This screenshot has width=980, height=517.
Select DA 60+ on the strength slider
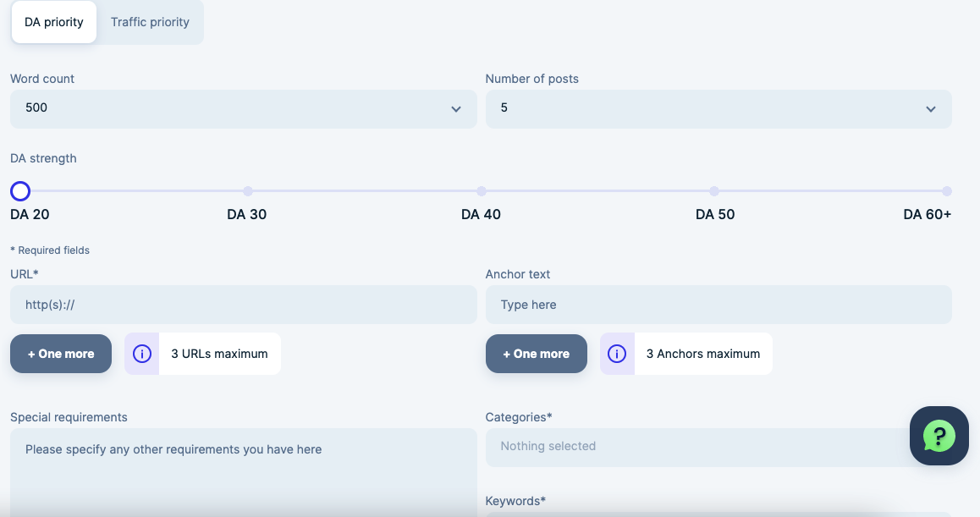tap(946, 191)
